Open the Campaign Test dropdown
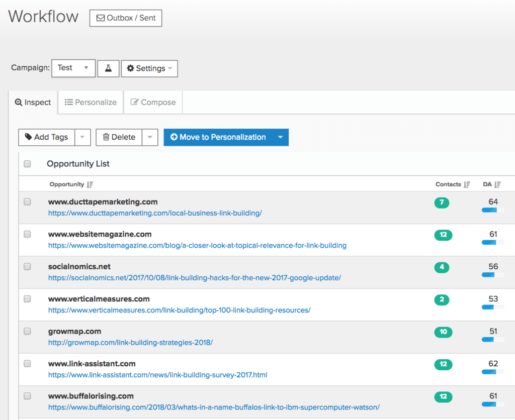This screenshot has width=515, height=420. [x=73, y=68]
